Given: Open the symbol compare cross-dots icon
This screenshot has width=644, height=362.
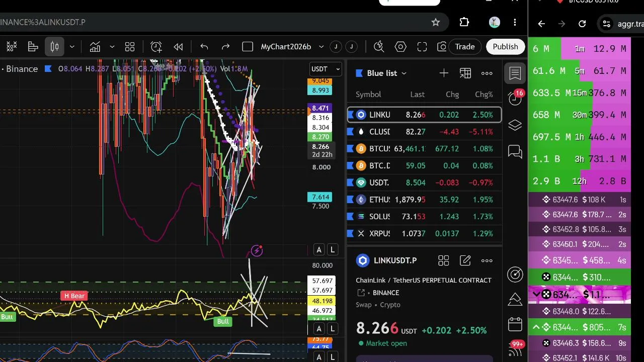Looking at the screenshot, I should (x=12, y=47).
